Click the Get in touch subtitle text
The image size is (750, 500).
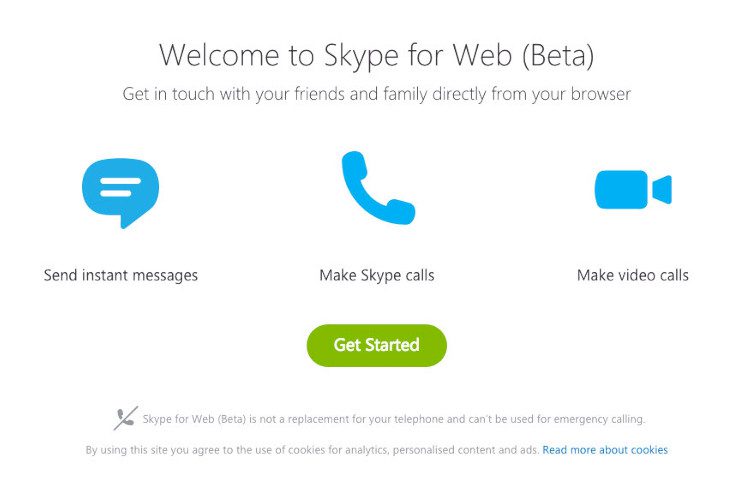click(376, 95)
